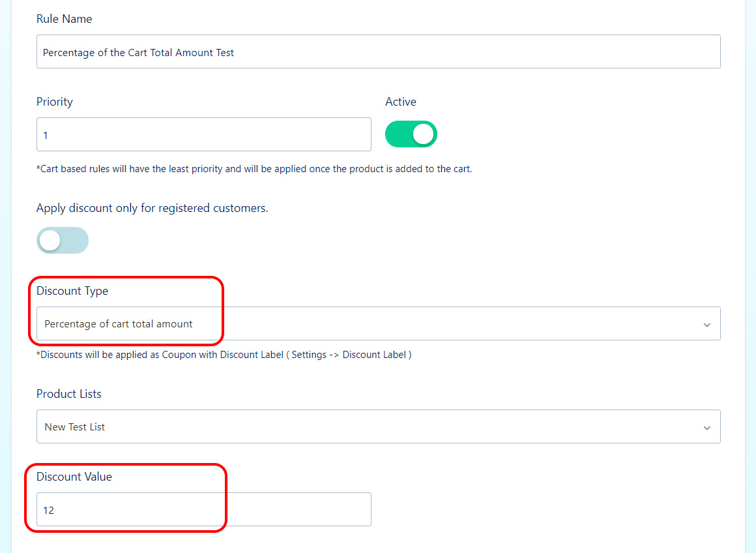
Task: Click the white knob of Active toggle
Action: (x=424, y=134)
